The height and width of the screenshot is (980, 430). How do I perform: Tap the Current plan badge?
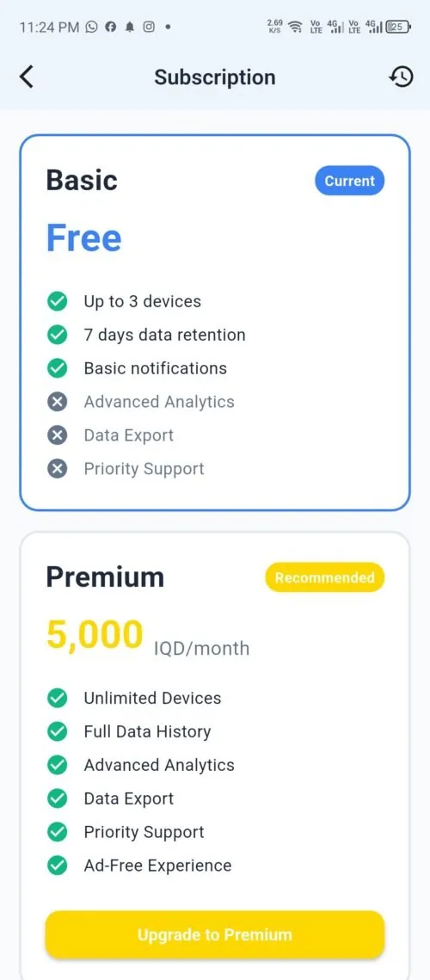click(x=349, y=181)
